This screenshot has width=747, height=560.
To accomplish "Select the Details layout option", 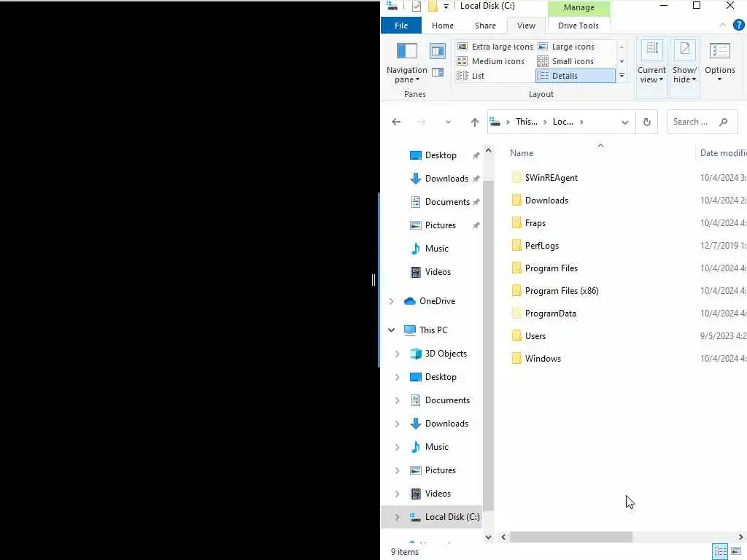I will coord(575,76).
